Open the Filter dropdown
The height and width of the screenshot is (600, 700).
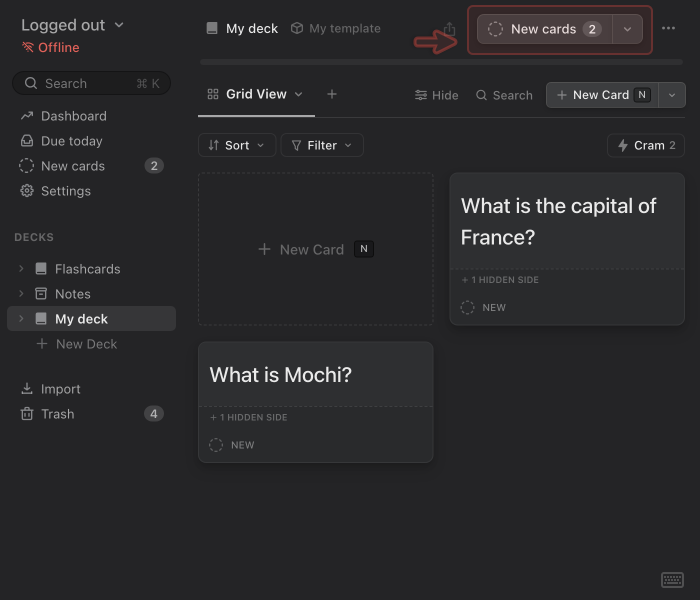321,145
